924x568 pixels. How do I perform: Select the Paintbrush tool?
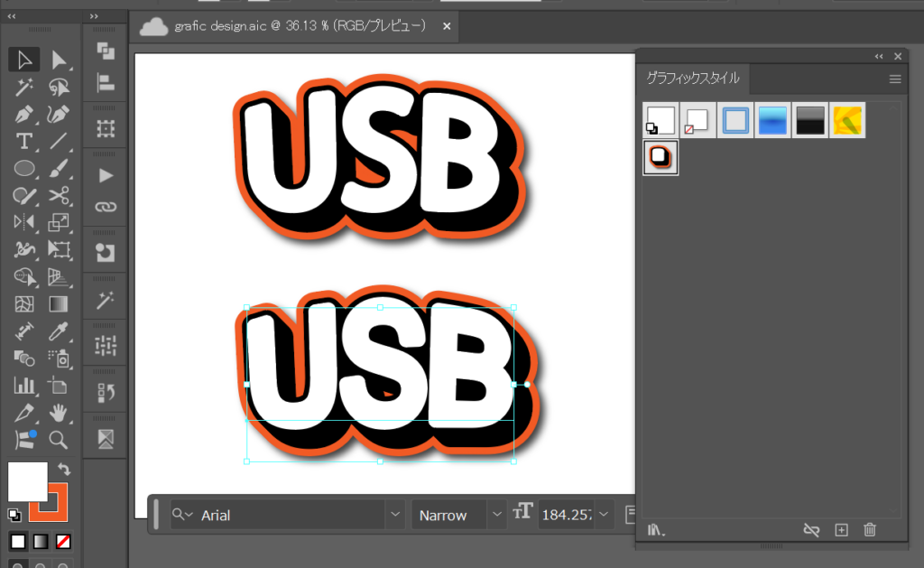tap(59, 169)
